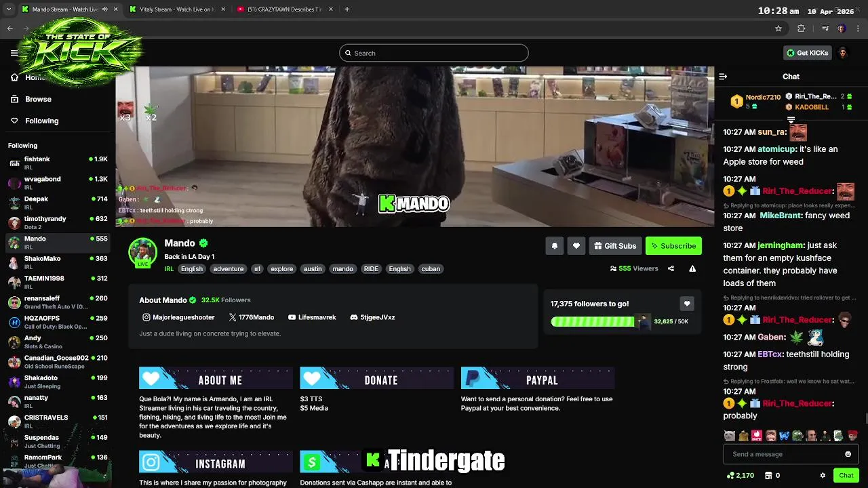
Task: Open timothyrandy channel in Following list
Action: coord(58,222)
